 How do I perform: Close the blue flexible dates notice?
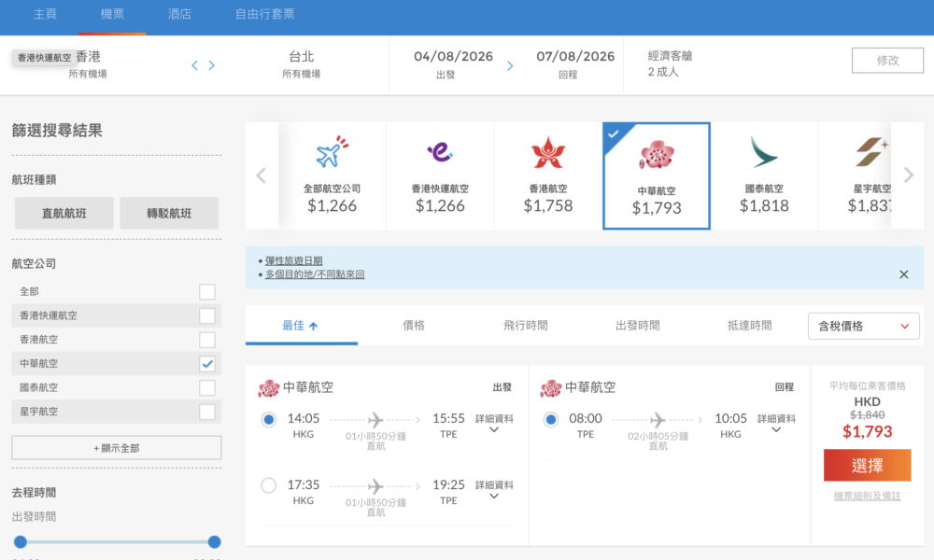(903, 274)
